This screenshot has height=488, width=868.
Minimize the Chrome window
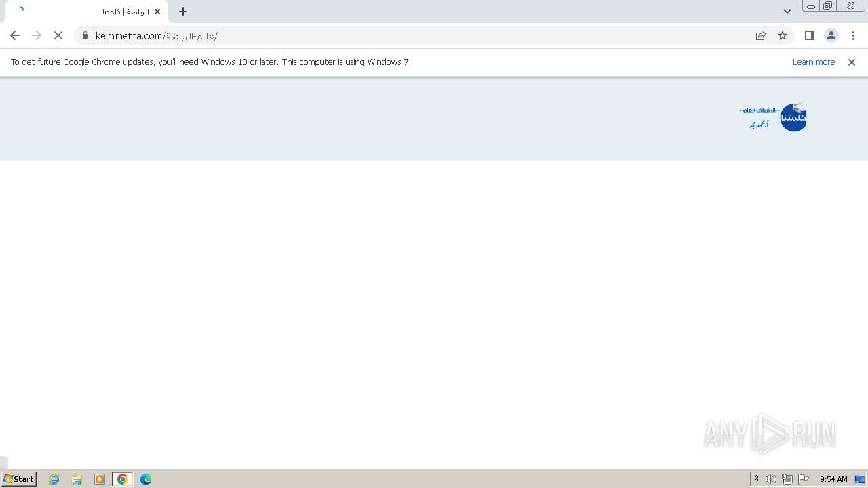(x=811, y=6)
